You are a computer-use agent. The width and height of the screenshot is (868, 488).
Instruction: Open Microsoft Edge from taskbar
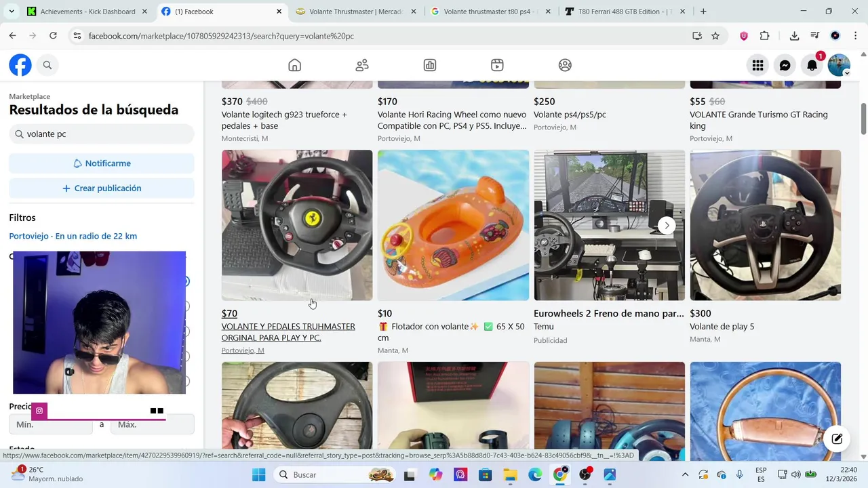click(534, 474)
